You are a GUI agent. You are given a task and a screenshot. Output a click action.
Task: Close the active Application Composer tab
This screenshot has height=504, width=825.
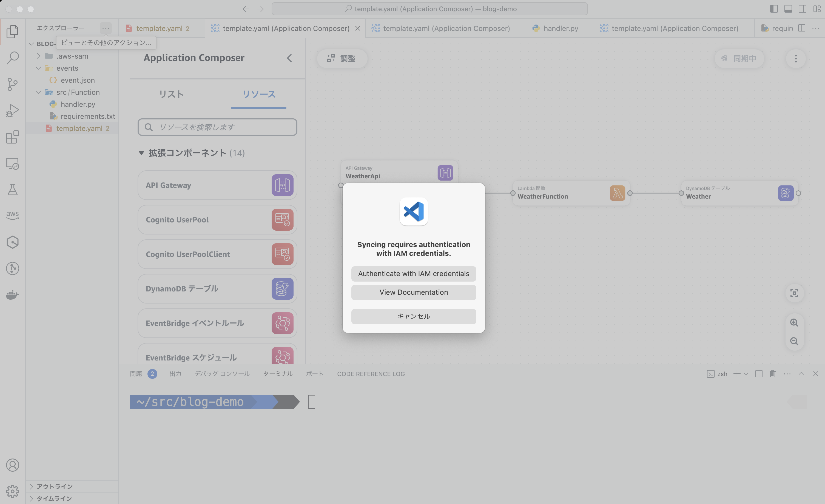[358, 28]
